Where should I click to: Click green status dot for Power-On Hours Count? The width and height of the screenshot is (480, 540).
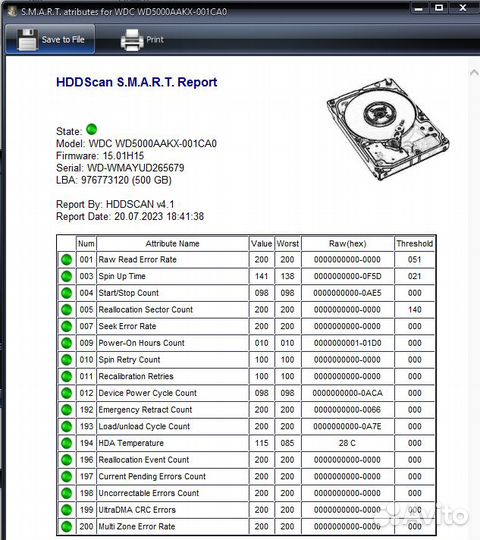click(66, 343)
